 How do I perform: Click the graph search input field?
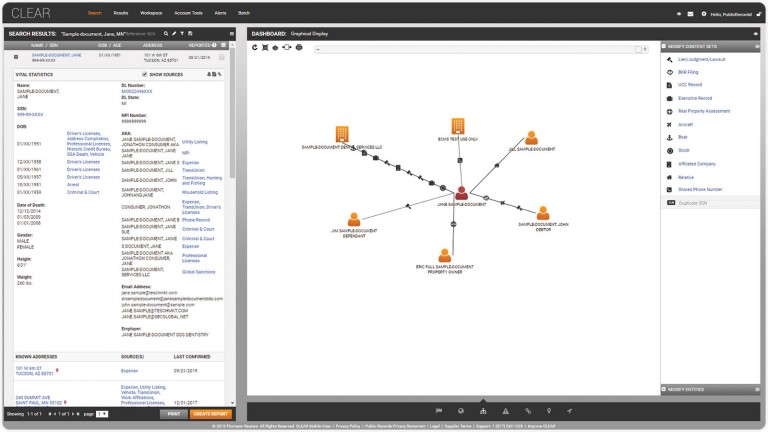(x=480, y=47)
